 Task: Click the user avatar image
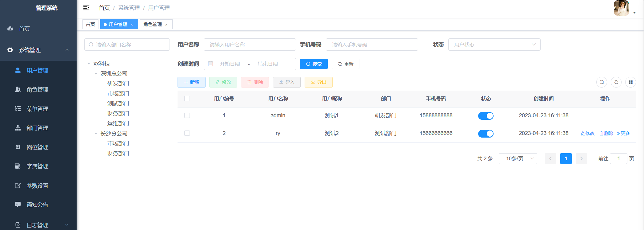(x=621, y=8)
